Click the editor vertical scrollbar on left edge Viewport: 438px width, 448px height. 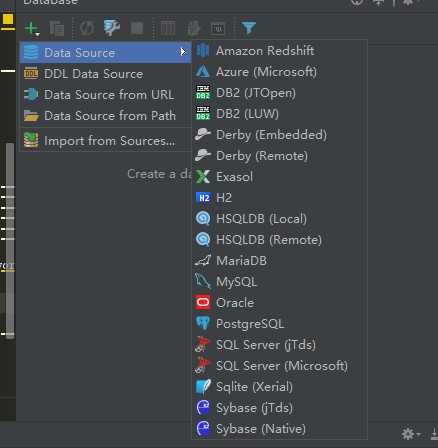[10, 241]
